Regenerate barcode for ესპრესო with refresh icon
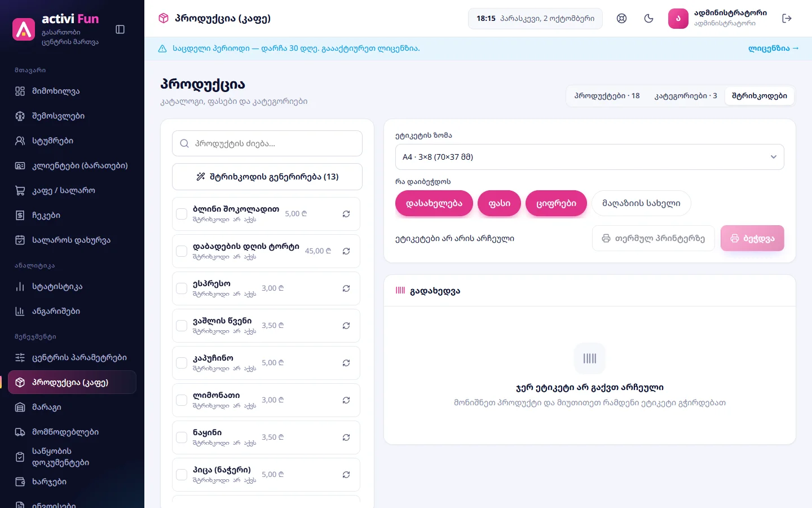The image size is (812, 508). tap(346, 288)
